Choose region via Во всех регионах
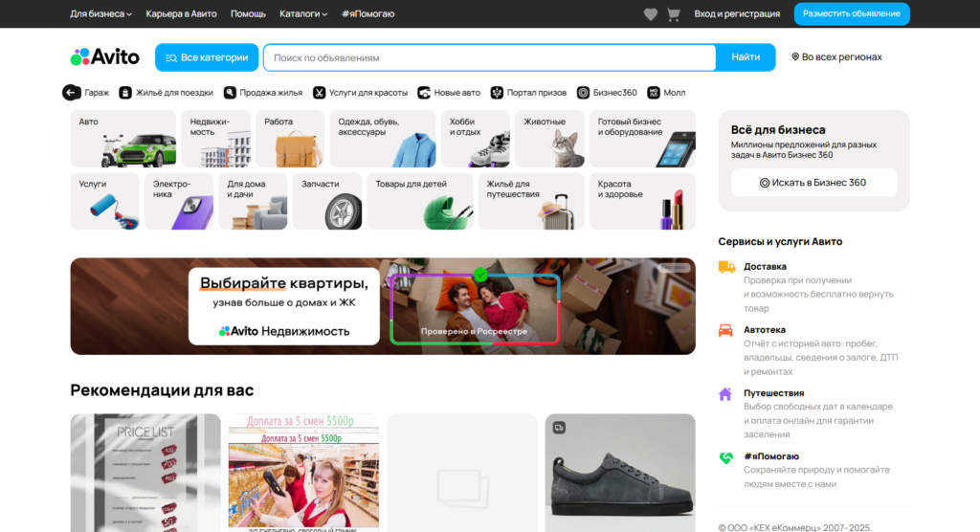The width and height of the screenshot is (980, 532). point(836,56)
